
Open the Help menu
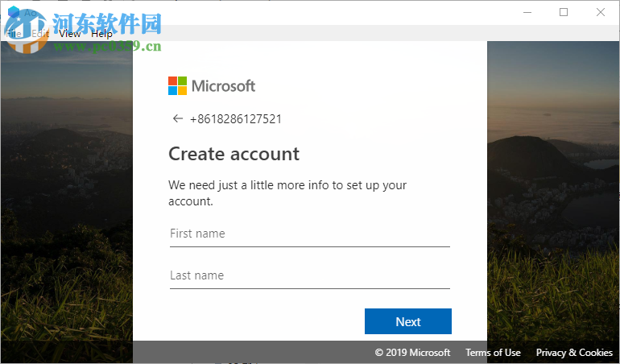click(101, 34)
